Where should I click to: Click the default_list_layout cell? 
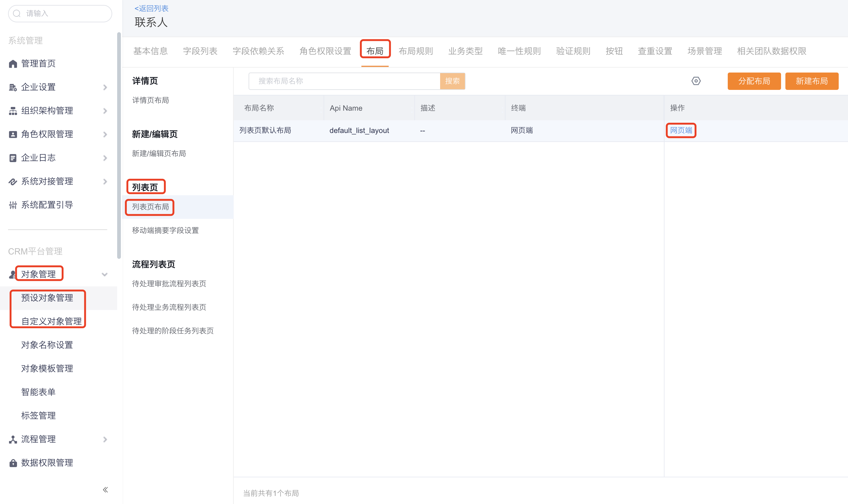pos(359,130)
